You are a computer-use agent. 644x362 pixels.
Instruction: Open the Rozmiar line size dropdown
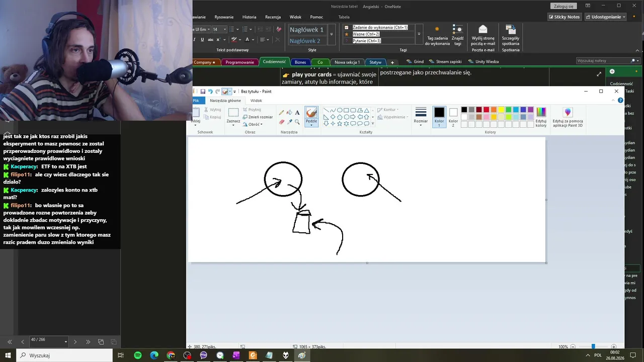(x=421, y=117)
